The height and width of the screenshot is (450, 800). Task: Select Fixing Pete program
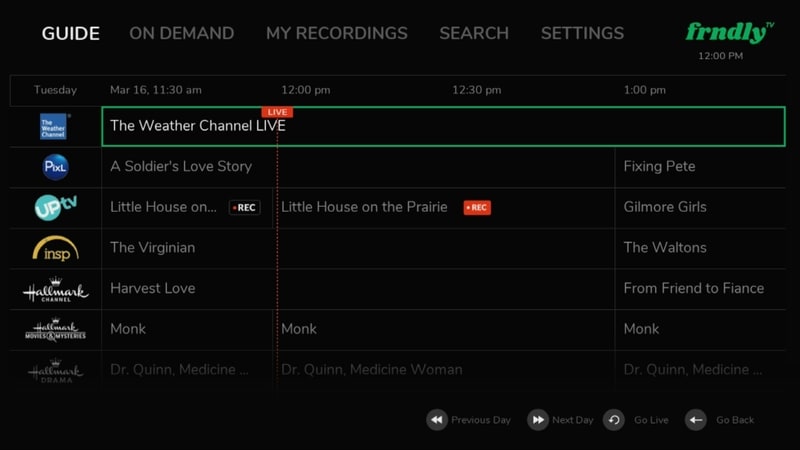coord(701,167)
